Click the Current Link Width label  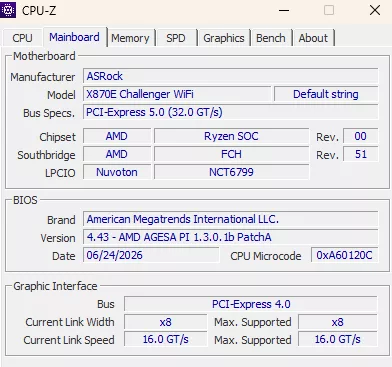(x=70, y=322)
